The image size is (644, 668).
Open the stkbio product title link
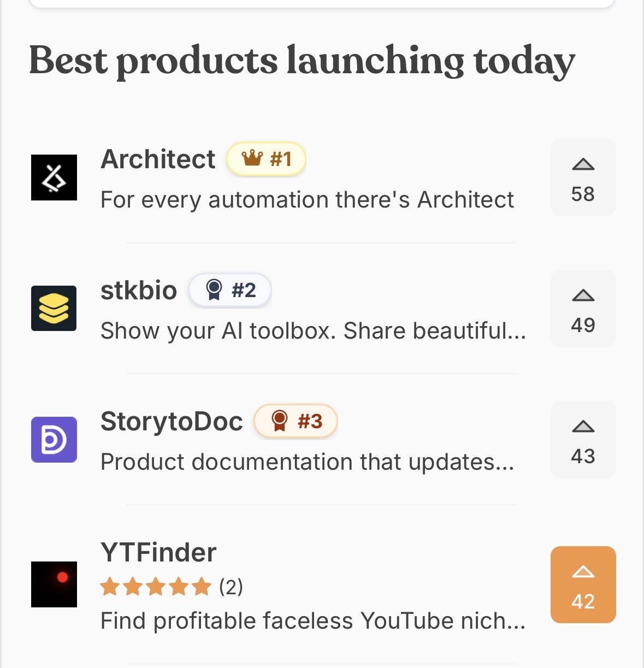point(139,291)
